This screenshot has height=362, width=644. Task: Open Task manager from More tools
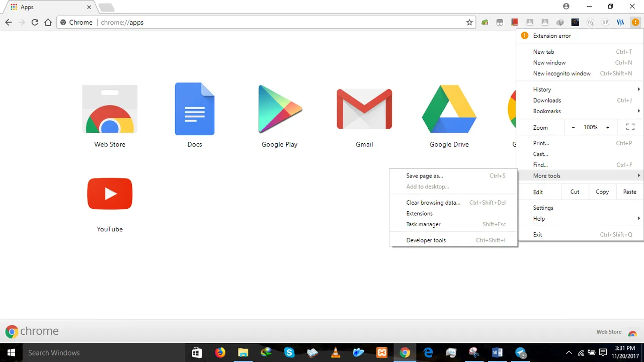453,224
